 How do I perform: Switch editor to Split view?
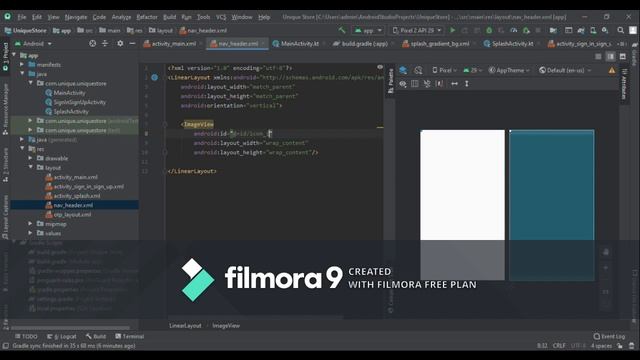[611, 57]
